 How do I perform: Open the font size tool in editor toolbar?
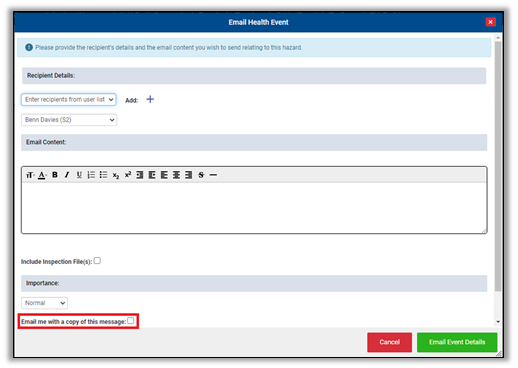(30, 175)
